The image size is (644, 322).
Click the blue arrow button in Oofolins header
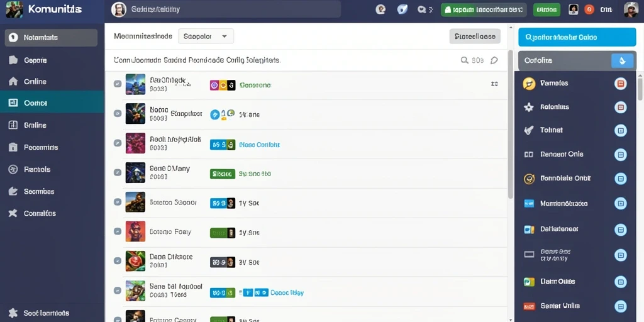[x=622, y=61]
